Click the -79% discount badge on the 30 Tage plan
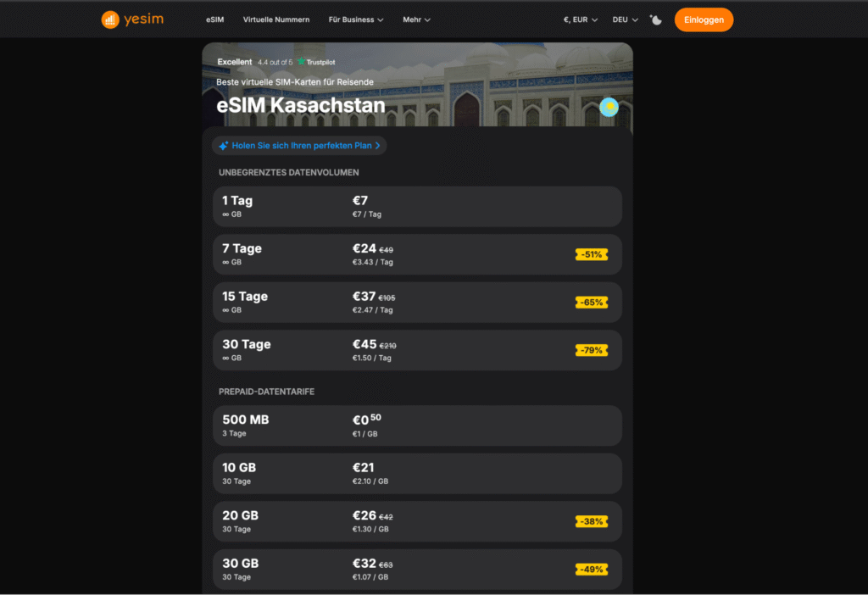The width and height of the screenshot is (868, 595). (x=591, y=350)
